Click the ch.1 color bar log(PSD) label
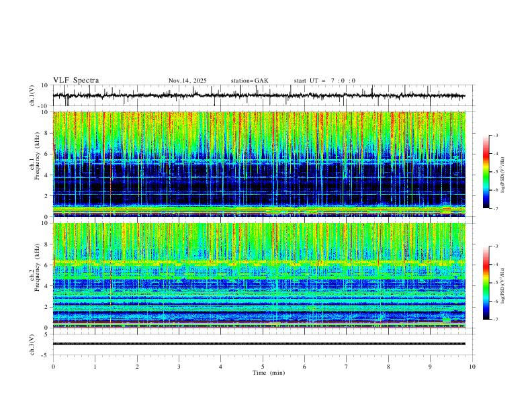Image resolution: width=532 pixels, height=411 pixels. 503,175
